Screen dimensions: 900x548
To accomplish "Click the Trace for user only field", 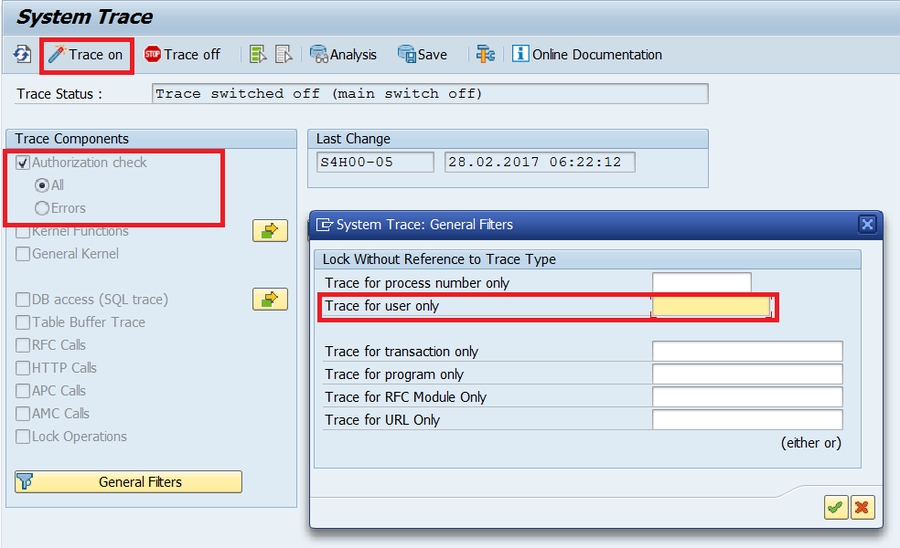I will pos(710,306).
